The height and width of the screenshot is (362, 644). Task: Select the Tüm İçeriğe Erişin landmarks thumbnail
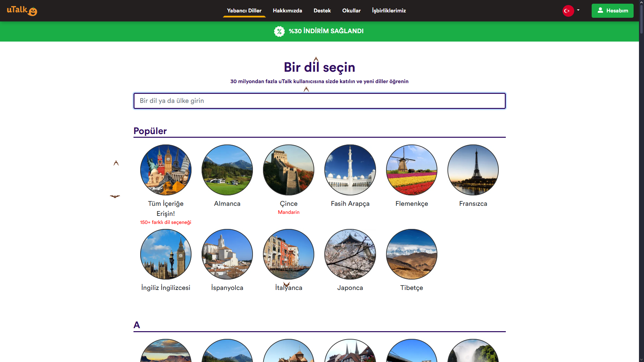166,170
